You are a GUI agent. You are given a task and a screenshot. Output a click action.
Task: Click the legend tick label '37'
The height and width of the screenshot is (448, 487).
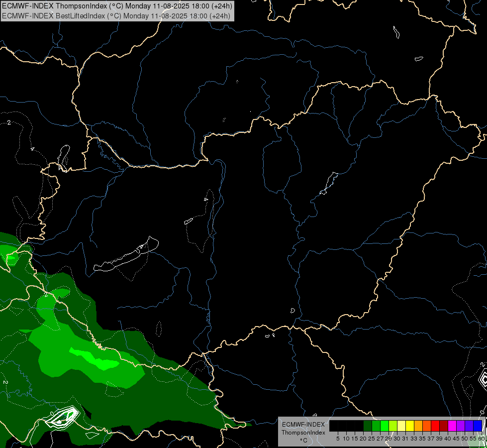tap(431, 439)
